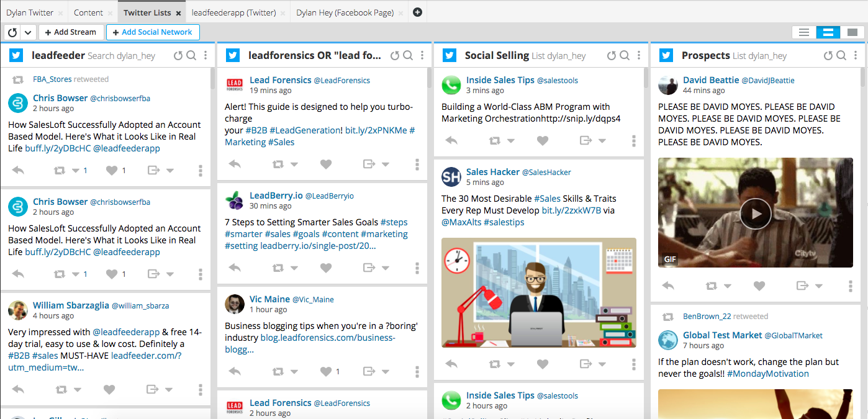Refresh the leadforensics search stream
This screenshot has height=419, width=868.
click(395, 56)
